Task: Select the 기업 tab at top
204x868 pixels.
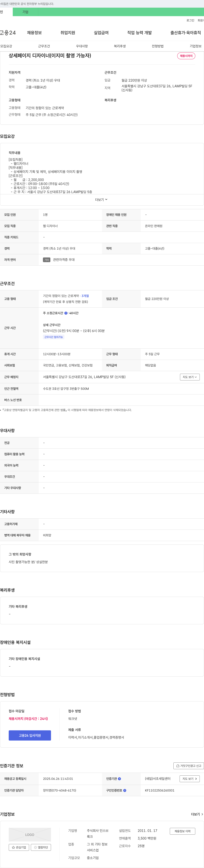Action: [25, 12]
